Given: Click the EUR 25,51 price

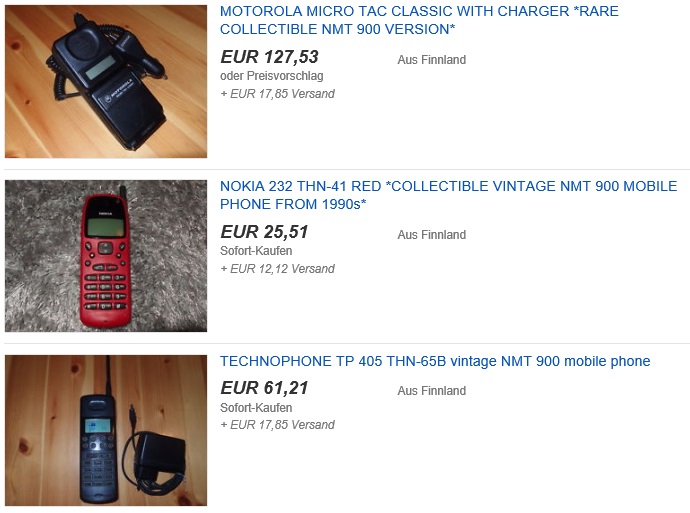Looking at the screenshot, I should (x=264, y=232).
